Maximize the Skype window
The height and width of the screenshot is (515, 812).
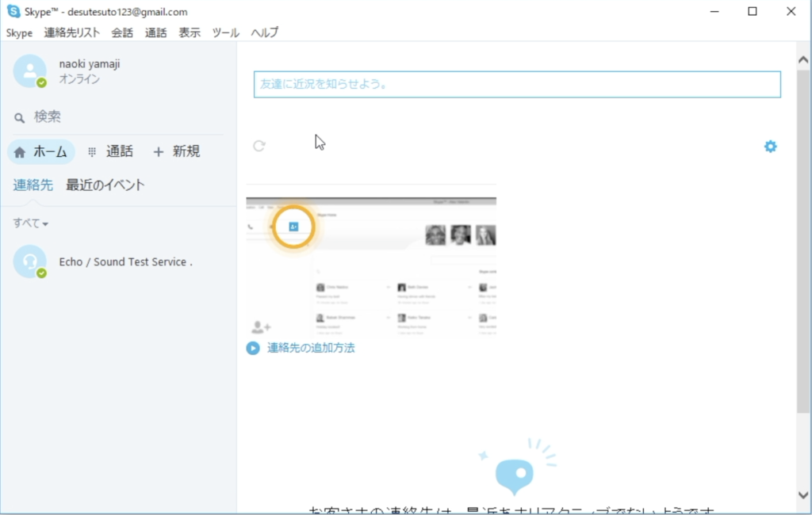pos(753,11)
